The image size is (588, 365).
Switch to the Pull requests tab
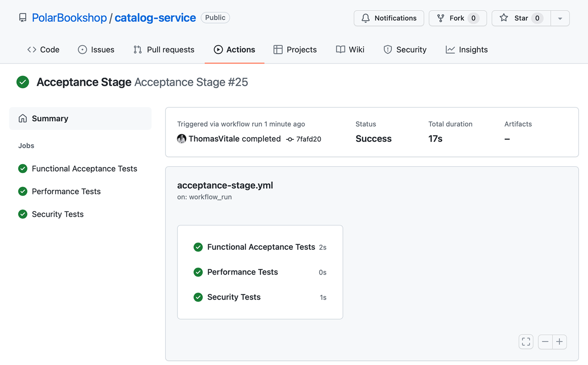(164, 50)
